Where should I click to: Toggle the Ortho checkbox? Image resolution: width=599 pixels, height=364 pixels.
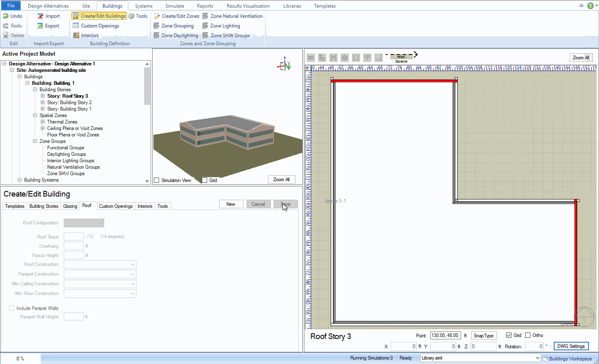[x=528, y=335]
